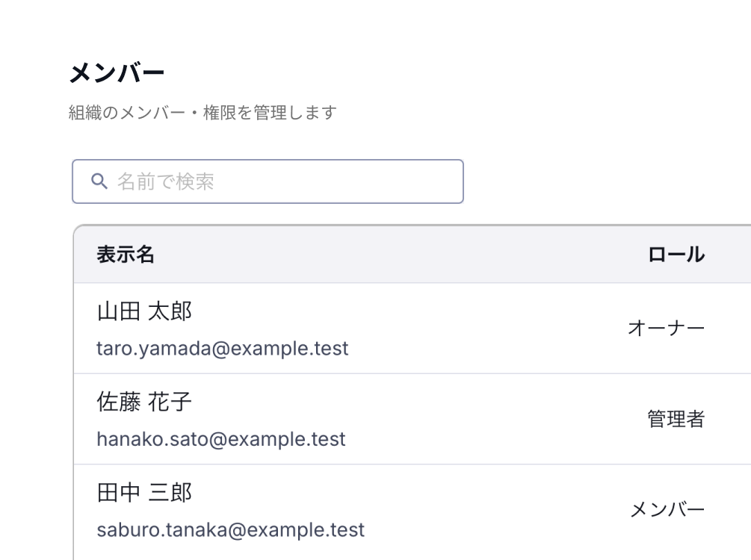Sort by the ロール column header
This screenshot has width=751, height=560.
(x=676, y=255)
